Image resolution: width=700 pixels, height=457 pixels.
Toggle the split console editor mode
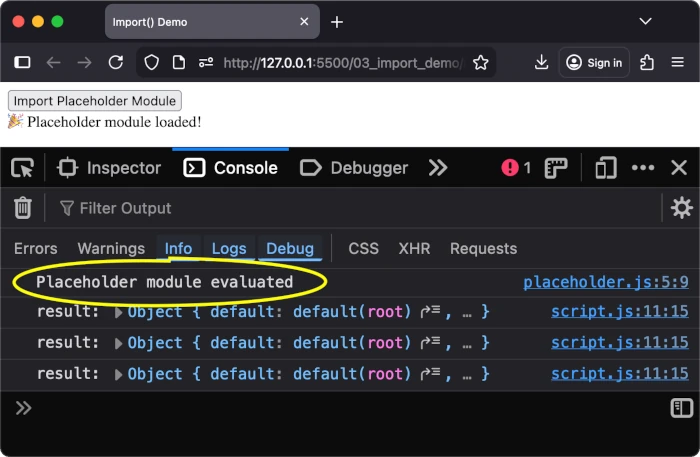[x=682, y=408]
